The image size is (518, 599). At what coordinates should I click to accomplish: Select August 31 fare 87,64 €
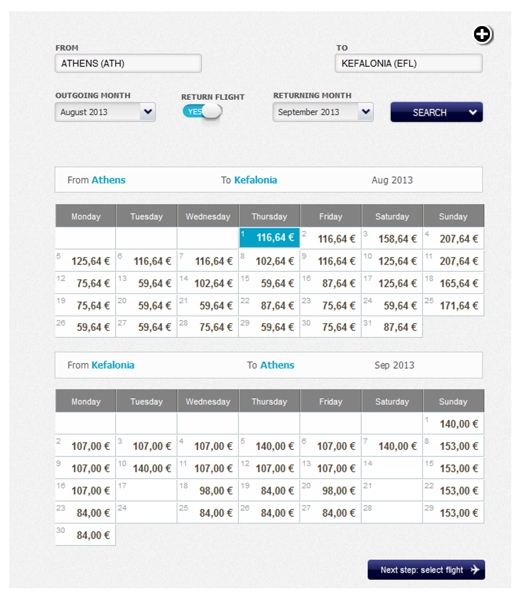click(x=392, y=327)
